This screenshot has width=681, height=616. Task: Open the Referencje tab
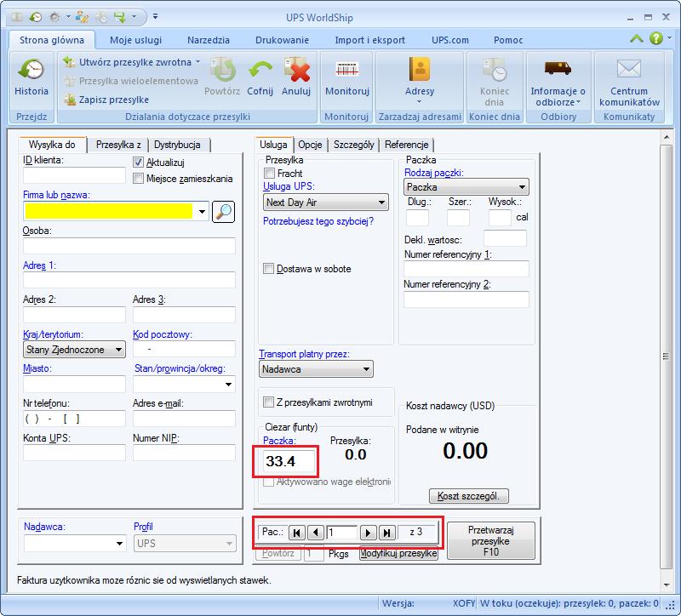pyautogui.click(x=407, y=145)
